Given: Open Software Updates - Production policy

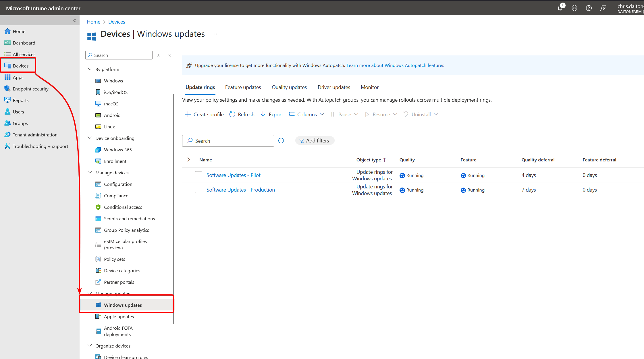Looking at the screenshot, I should tap(241, 190).
